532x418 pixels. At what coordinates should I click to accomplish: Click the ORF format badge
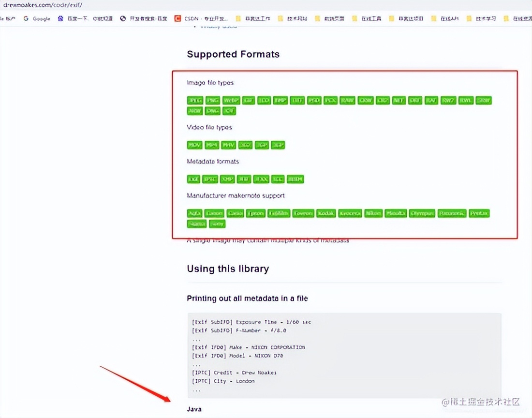click(415, 101)
